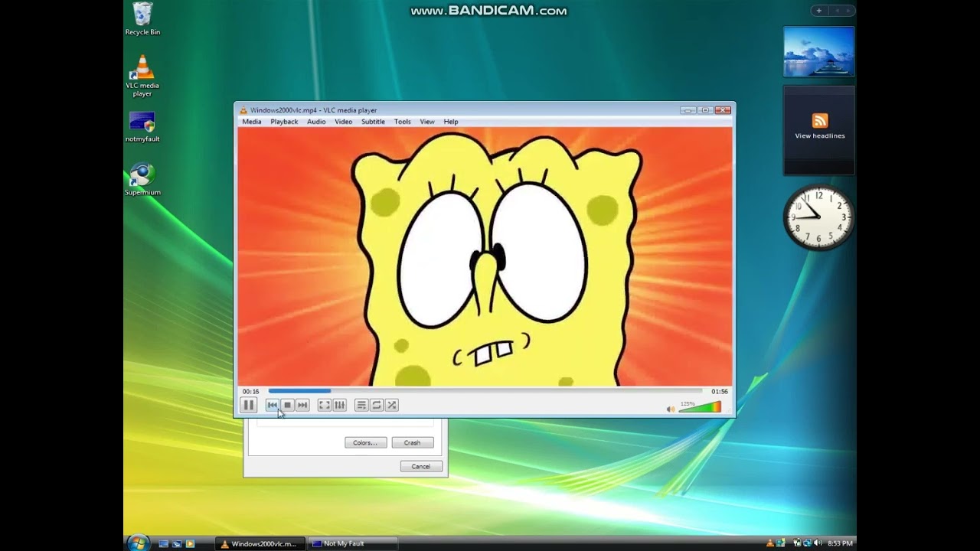
Task: Cancel the Not My Fault dialog
Action: (x=421, y=466)
